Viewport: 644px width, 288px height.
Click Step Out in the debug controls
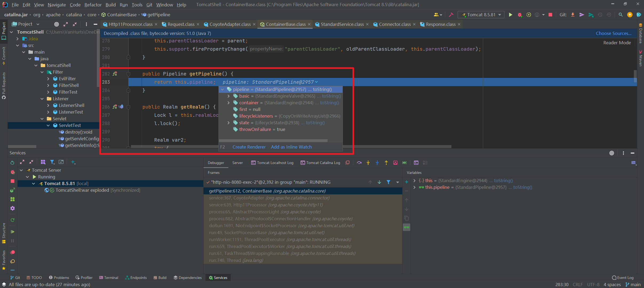click(x=386, y=163)
